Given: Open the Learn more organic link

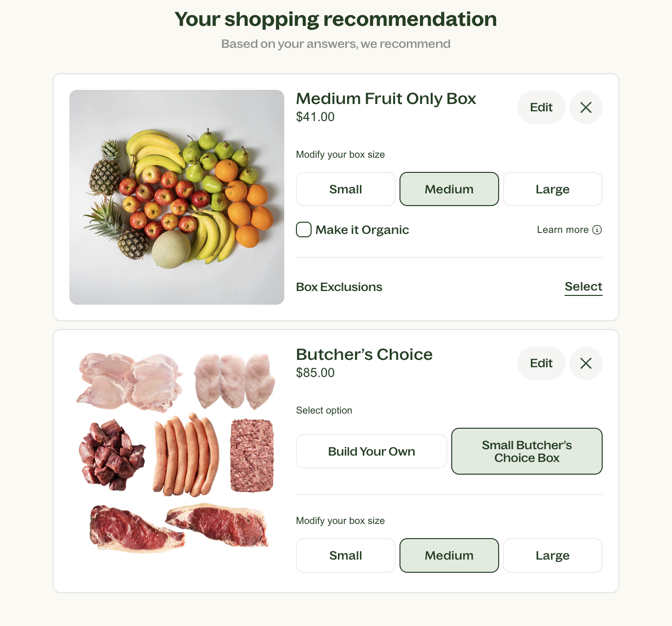Looking at the screenshot, I should tap(563, 230).
